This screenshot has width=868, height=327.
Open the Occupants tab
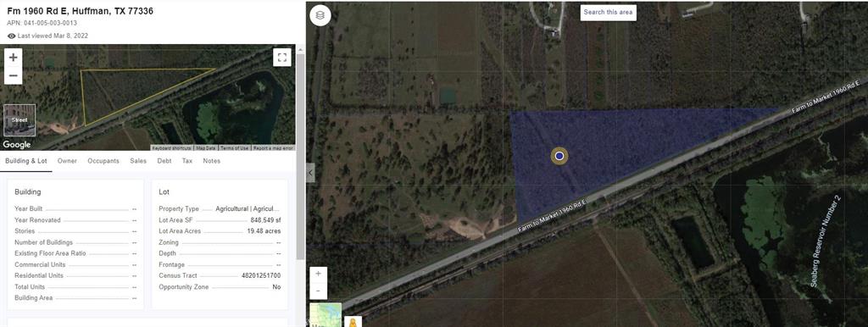[103, 161]
